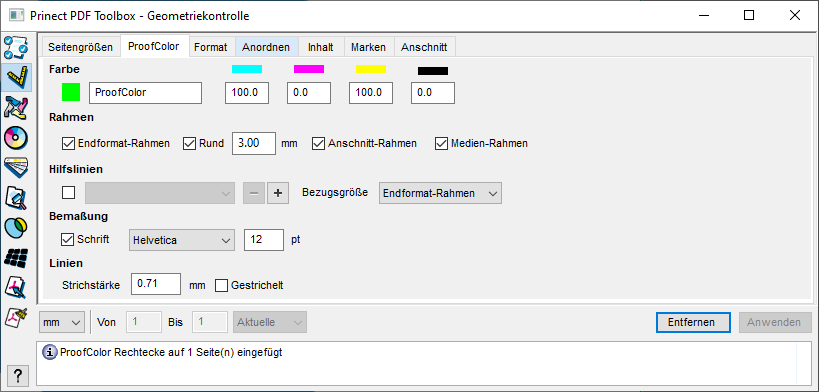The height and width of the screenshot is (392, 819).
Task: Open the checklist workflow tool icon
Action: click(x=16, y=48)
